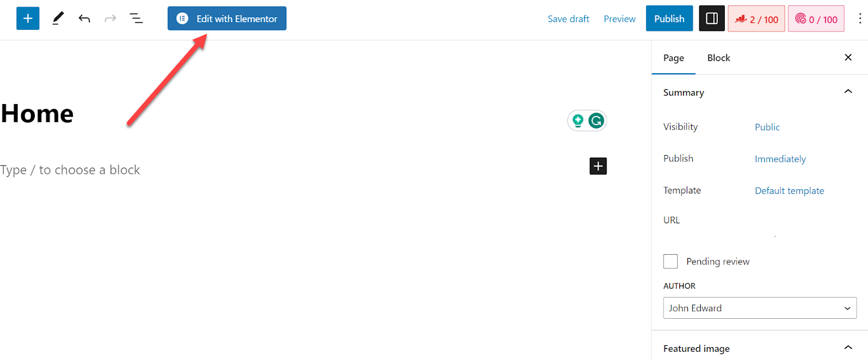
Task: Click Edit with Elementor button
Action: point(227,18)
